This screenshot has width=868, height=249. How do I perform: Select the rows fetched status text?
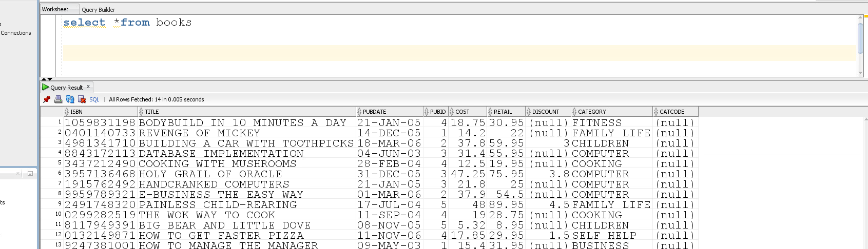tap(157, 99)
